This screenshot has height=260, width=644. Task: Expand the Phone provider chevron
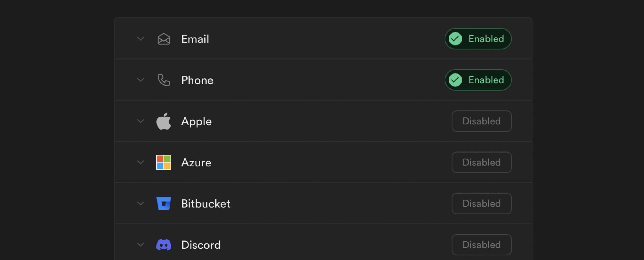141,80
